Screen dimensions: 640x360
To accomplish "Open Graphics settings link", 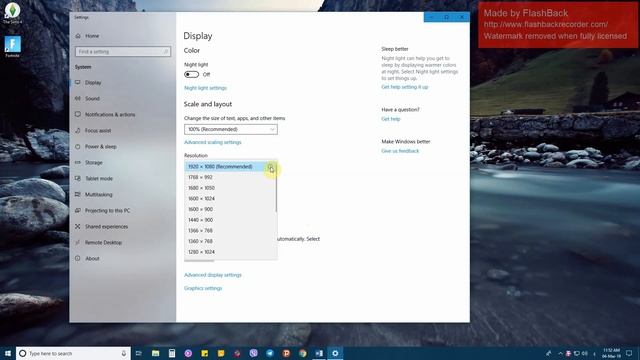I will tap(203, 288).
